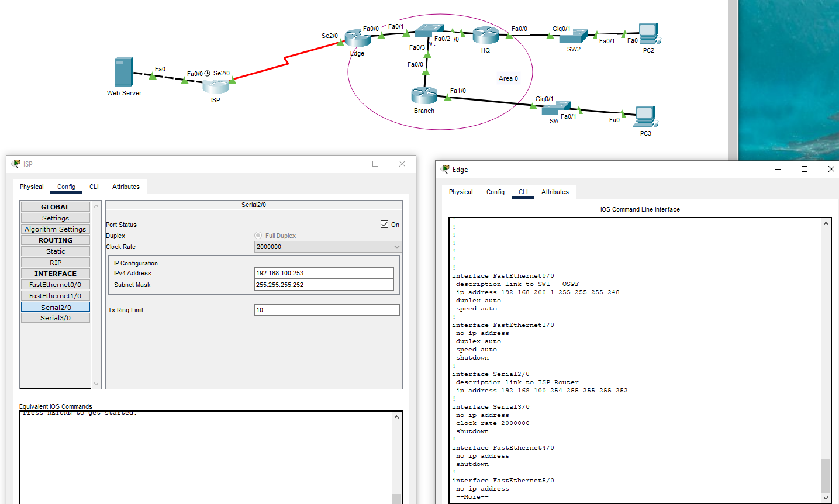Click the switch icon between Edge and HQ

[x=430, y=31]
